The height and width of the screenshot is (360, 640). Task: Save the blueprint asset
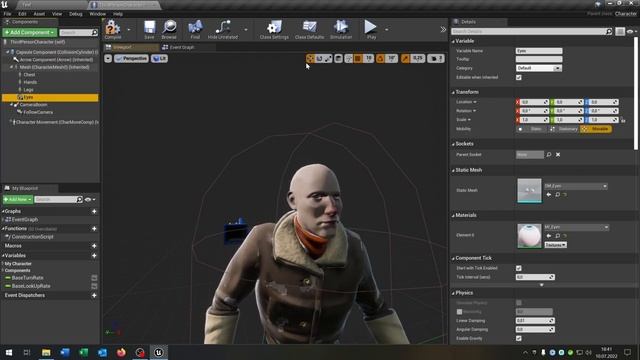(149, 30)
